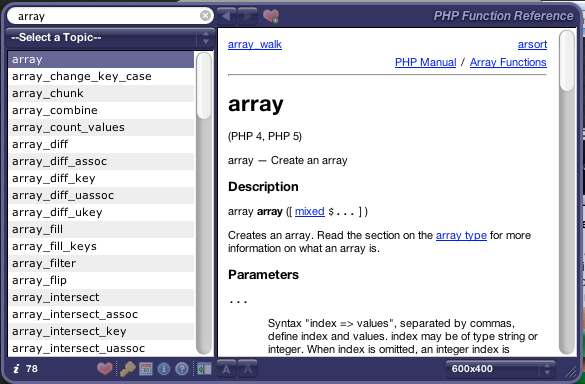
Task: Select array_count_values in the list
Action: 101,127
